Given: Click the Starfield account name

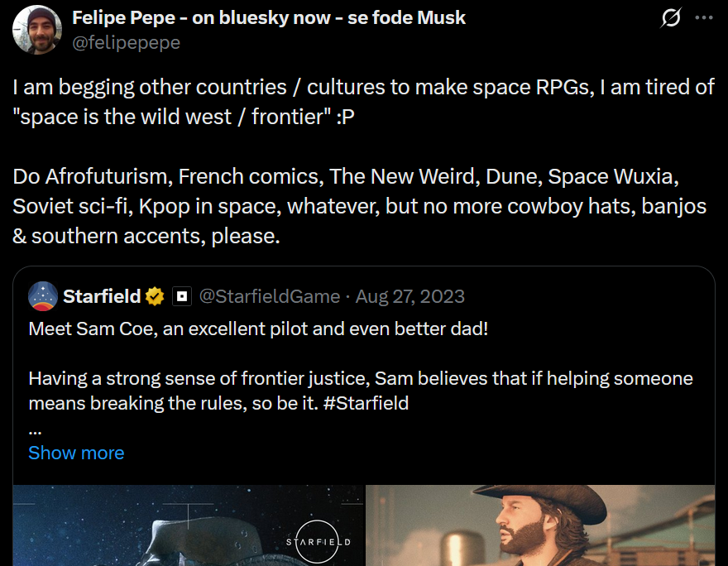Looking at the screenshot, I should pos(101,296).
